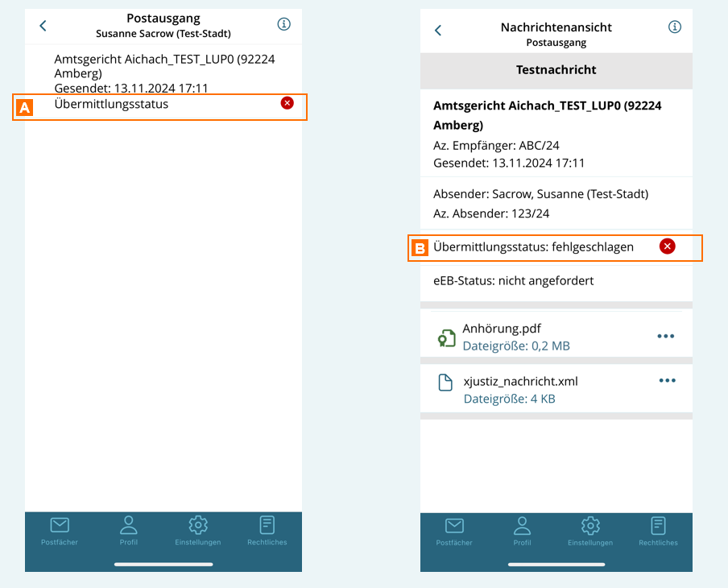728x588 pixels.
Task: Open Einstellungen tab in right screen
Action: click(590, 532)
